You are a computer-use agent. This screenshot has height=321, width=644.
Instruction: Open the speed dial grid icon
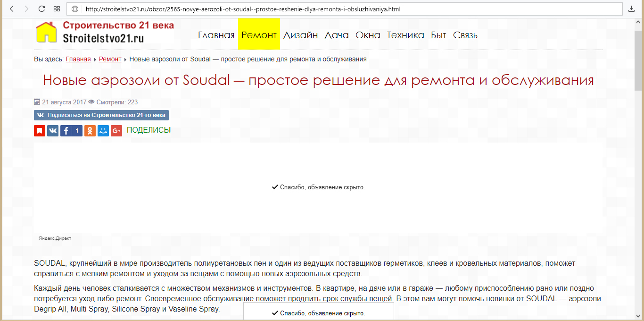pos(57,9)
